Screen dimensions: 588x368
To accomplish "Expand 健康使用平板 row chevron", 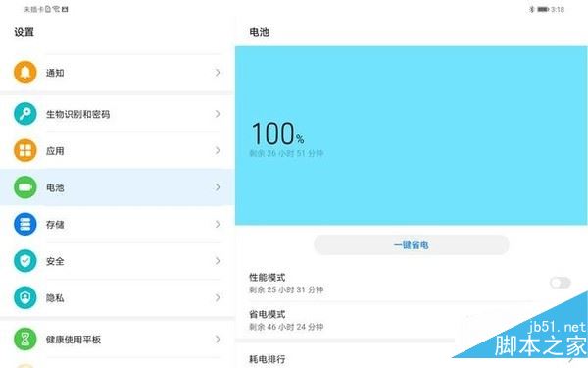I will 218,339.
